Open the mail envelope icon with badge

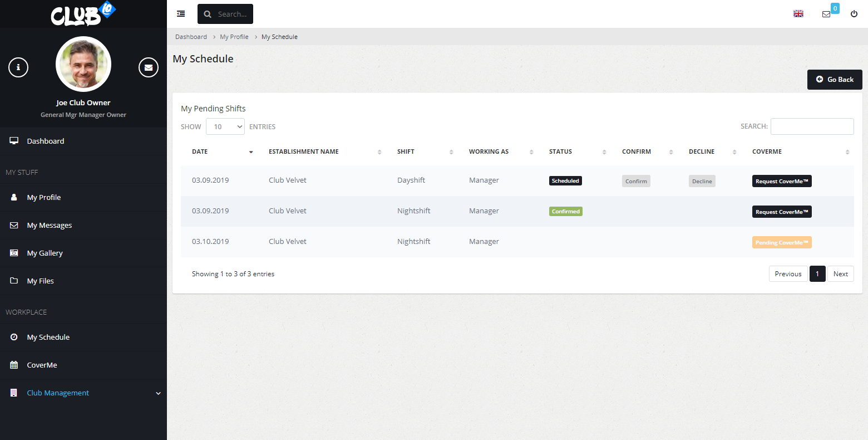coord(826,14)
